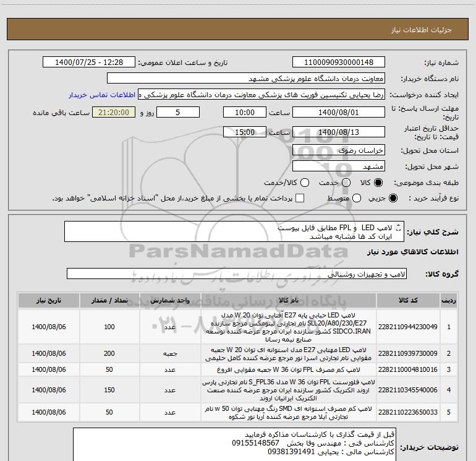
Task: Click the نام کالا column header
Action: [x=289, y=301]
